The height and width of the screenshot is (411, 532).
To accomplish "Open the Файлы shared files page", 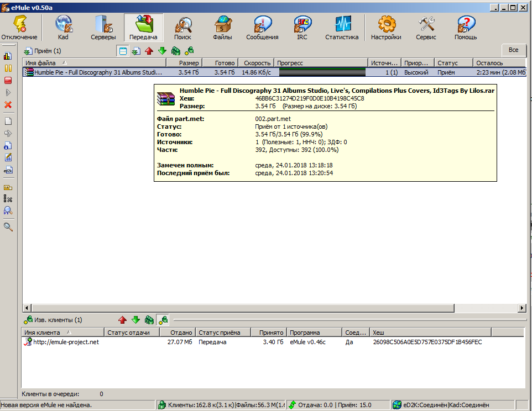I will [x=222, y=28].
